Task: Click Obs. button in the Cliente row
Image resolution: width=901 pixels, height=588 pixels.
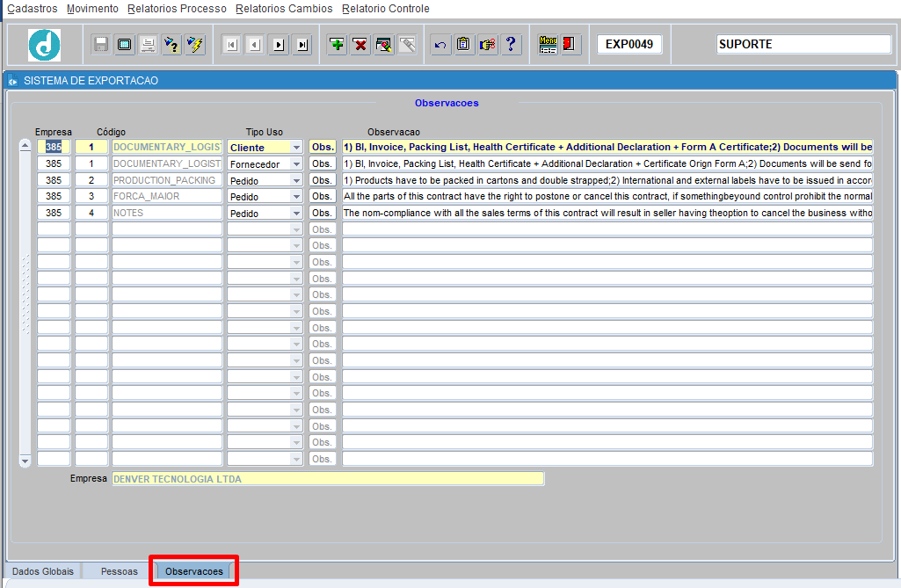Action: click(323, 147)
